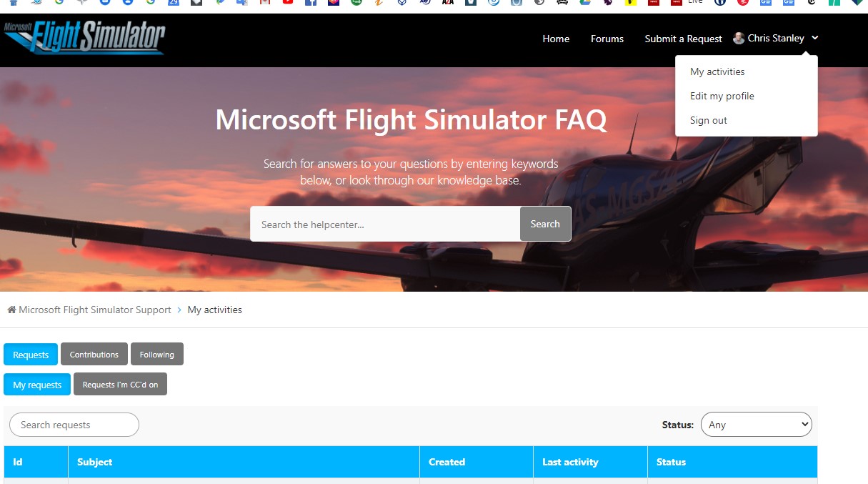Image resolution: width=868 pixels, height=484 pixels.
Task: Open the Gmail bookmark icon
Action: (x=265, y=3)
